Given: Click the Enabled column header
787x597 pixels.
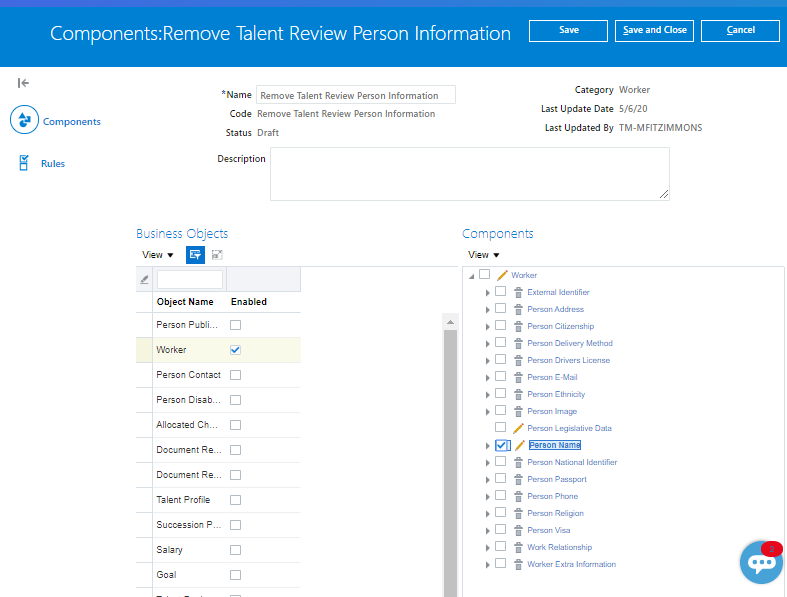Looking at the screenshot, I should pos(248,302).
